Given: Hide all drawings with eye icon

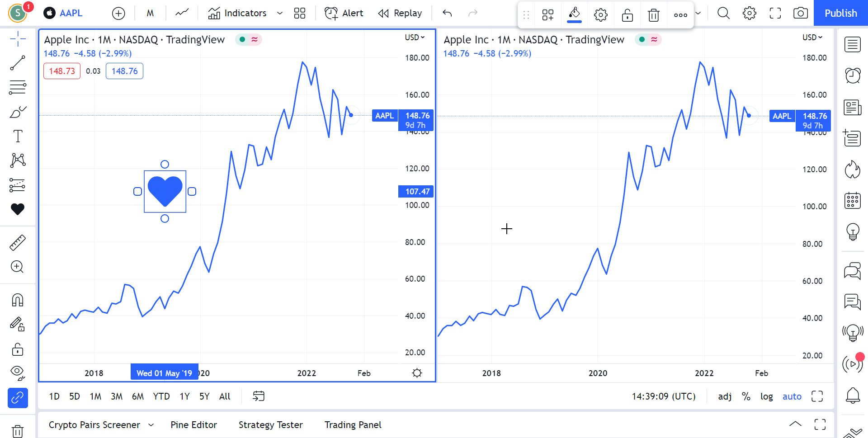Looking at the screenshot, I should (x=18, y=373).
